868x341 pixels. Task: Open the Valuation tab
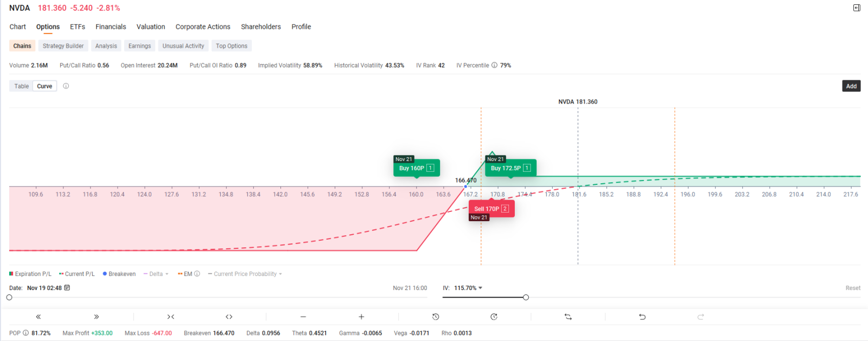pos(151,27)
